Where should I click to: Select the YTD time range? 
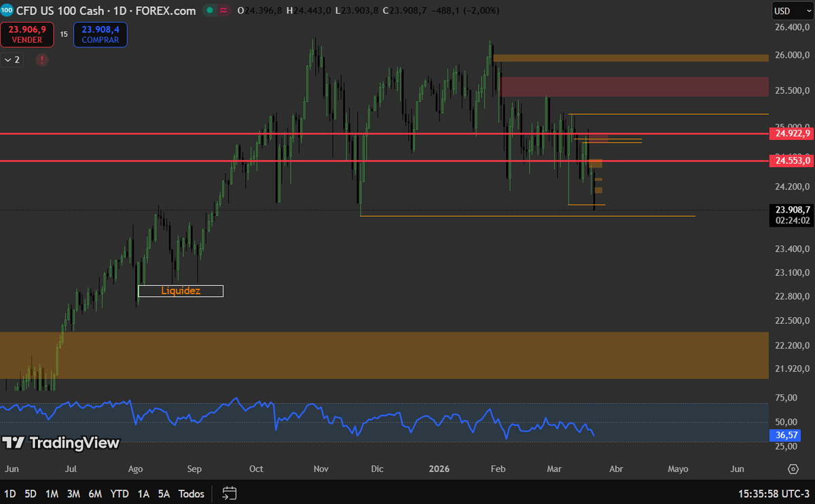[120, 494]
